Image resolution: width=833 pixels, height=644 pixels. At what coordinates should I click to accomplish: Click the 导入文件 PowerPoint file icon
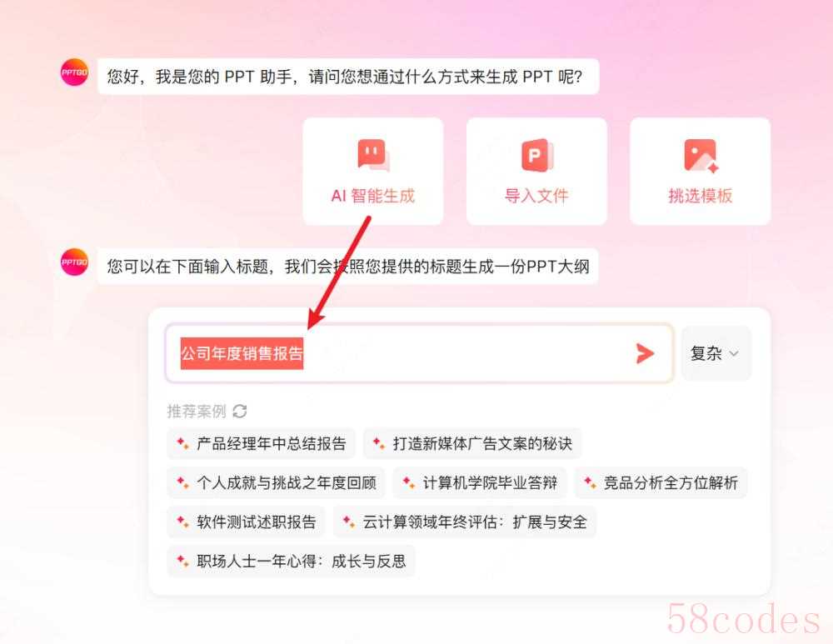point(536,155)
